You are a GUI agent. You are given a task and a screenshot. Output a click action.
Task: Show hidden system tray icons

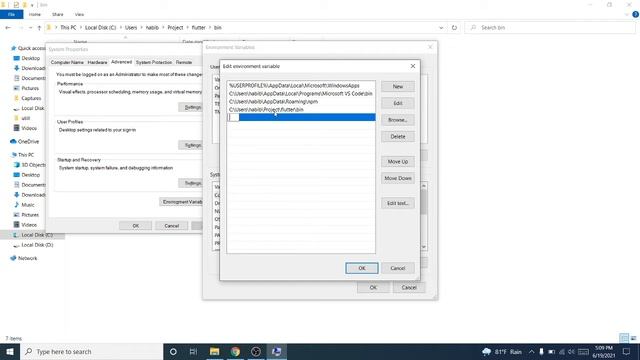[531, 351]
